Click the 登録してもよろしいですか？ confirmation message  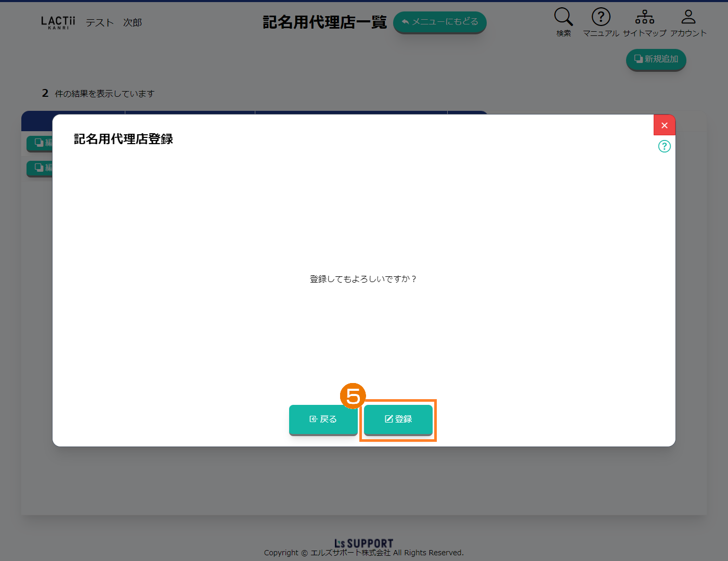coord(363,279)
